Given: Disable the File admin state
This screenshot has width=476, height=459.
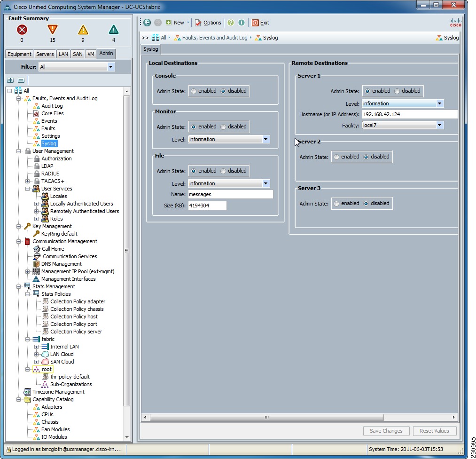Looking at the screenshot, I should point(223,171).
